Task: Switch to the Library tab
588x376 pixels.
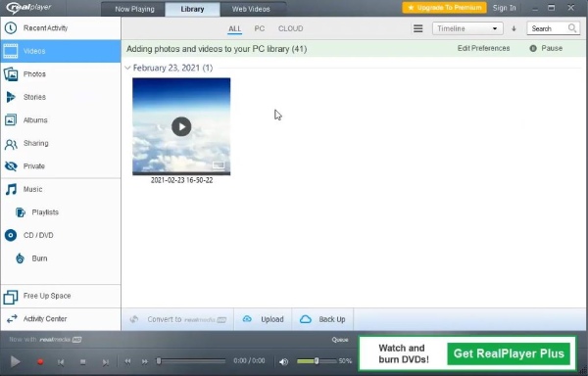Action: [x=192, y=9]
